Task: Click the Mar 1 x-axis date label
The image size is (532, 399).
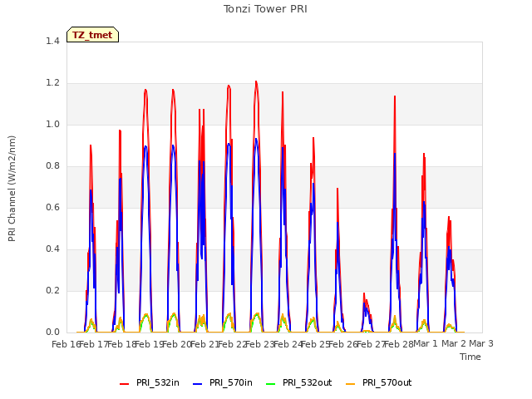Action: [426, 343]
